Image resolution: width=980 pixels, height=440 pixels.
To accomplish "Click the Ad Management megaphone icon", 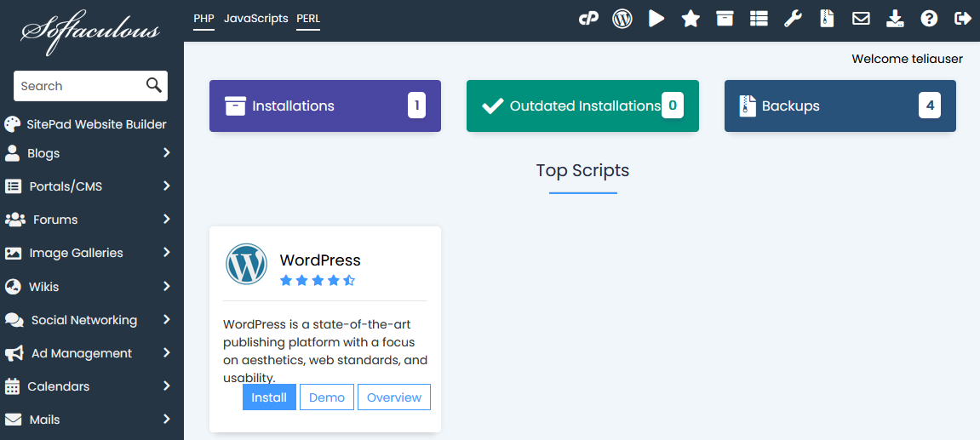I will pyautogui.click(x=14, y=353).
